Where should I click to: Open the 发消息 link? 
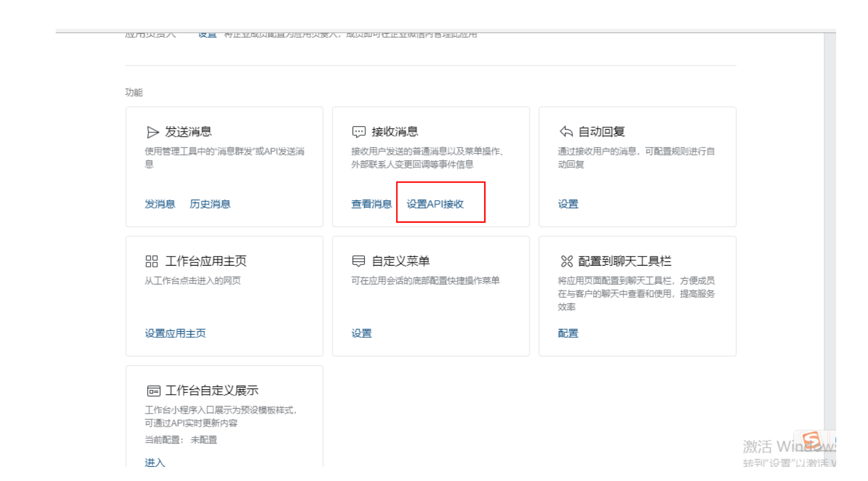(160, 204)
